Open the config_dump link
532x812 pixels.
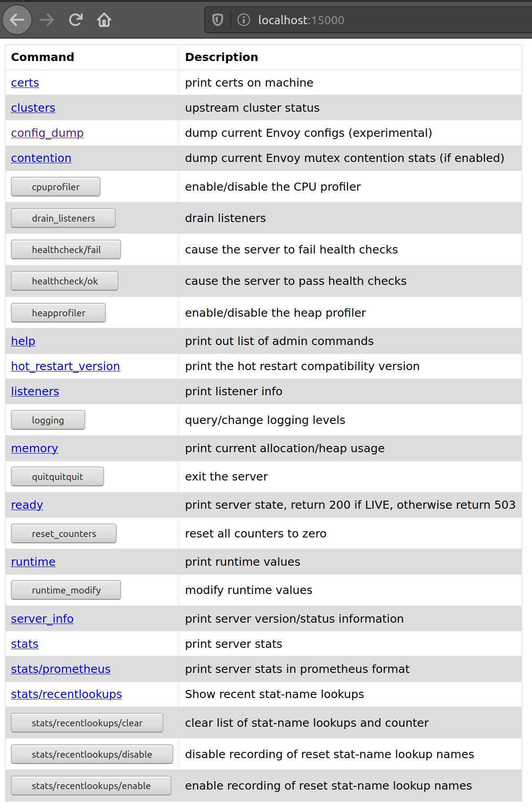(47, 133)
